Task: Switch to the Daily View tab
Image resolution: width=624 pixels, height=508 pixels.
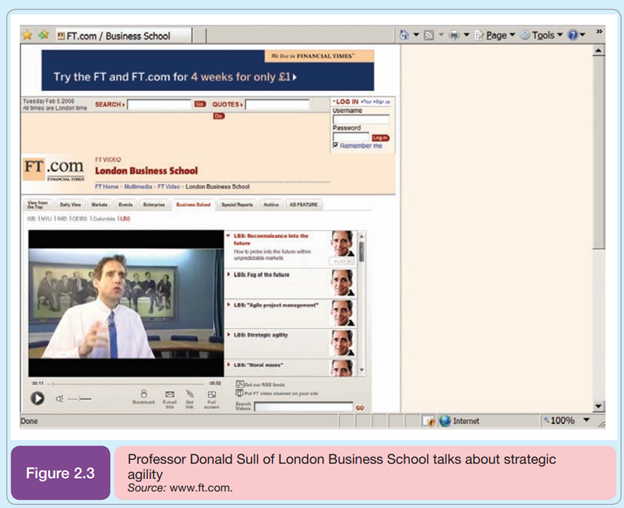Action: 70,204
